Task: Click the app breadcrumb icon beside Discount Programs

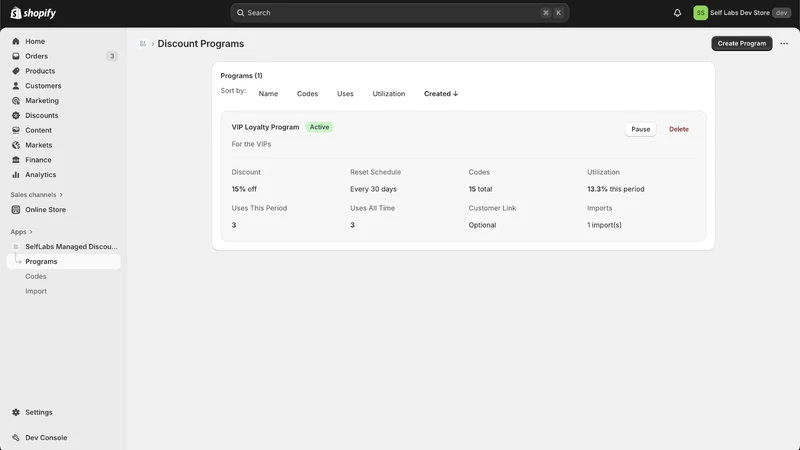Action: pos(143,44)
